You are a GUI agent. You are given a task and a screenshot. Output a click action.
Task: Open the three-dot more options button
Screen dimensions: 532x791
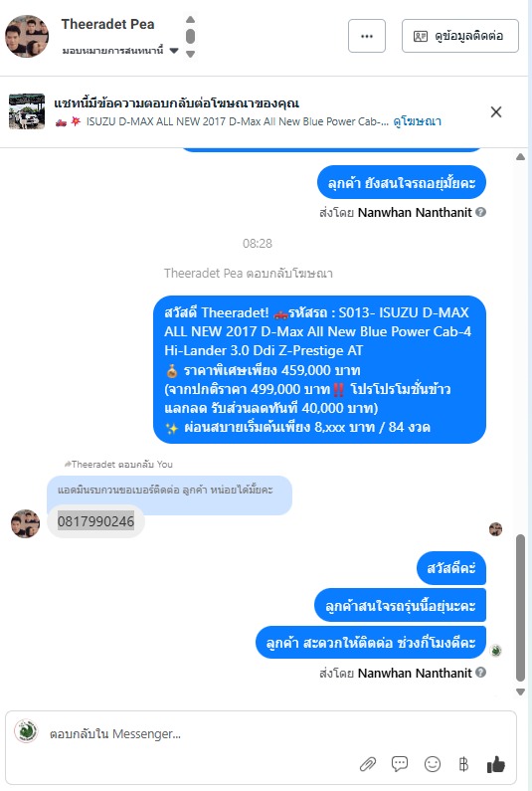point(367,36)
